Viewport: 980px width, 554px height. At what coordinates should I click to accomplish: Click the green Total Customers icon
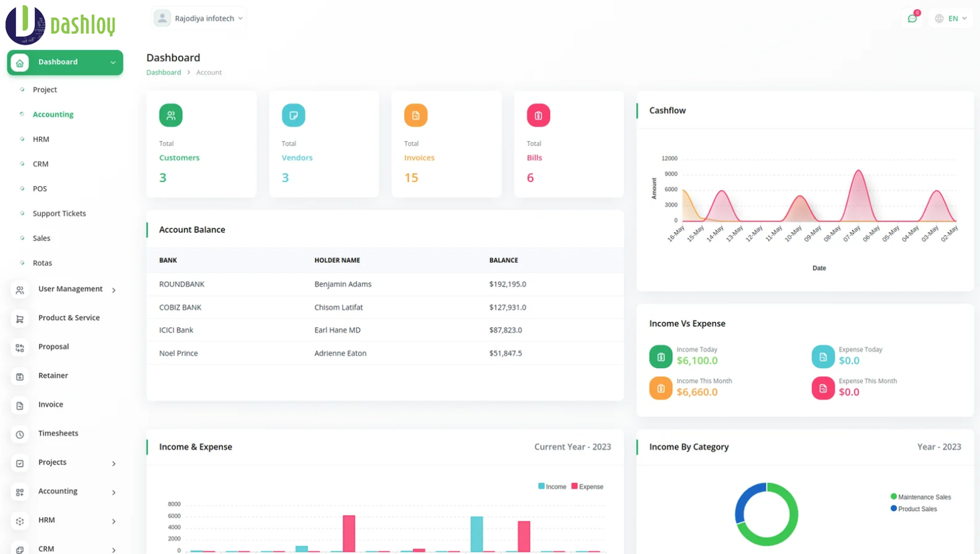tap(170, 115)
